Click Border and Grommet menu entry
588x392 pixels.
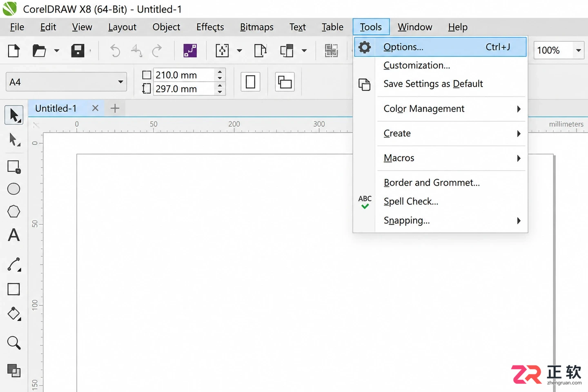pos(441,183)
